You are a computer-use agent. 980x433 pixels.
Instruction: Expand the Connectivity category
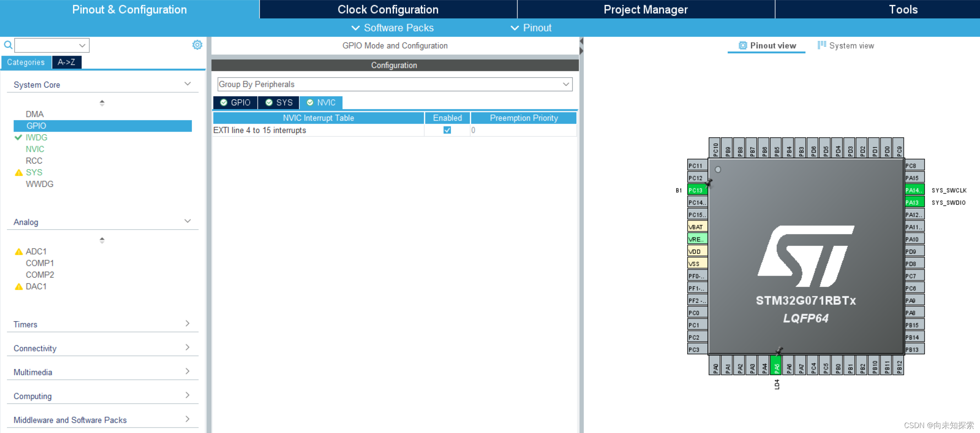187,347
